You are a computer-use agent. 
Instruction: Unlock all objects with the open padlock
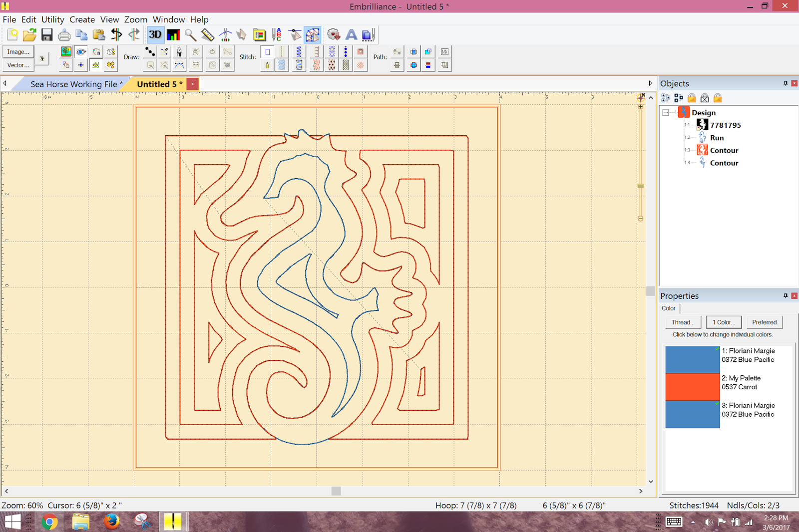tap(718, 98)
